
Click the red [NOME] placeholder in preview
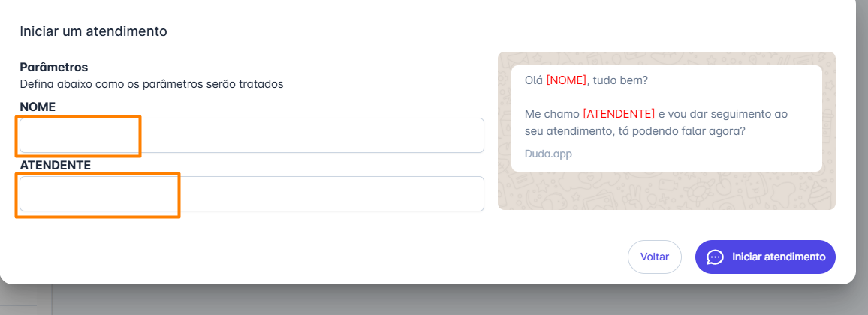[x=566, y=80]
